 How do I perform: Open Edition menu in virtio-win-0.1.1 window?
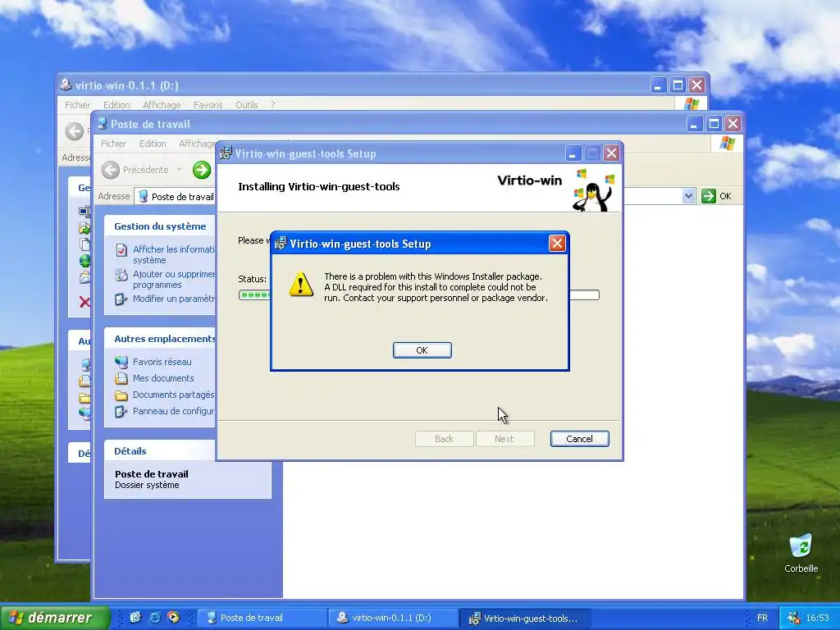coord(116,105)
